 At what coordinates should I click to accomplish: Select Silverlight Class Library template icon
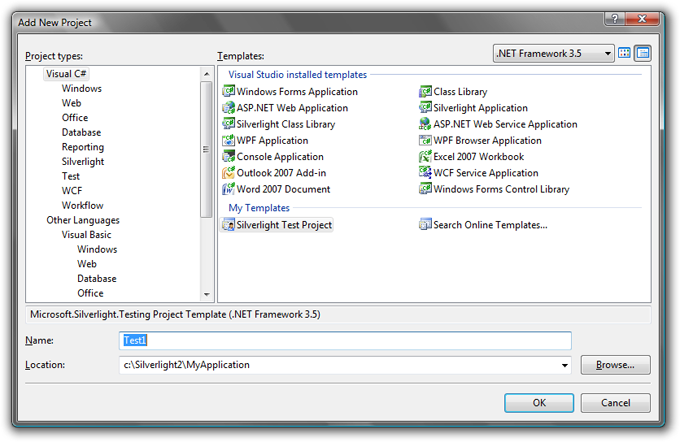click(228, 124)
